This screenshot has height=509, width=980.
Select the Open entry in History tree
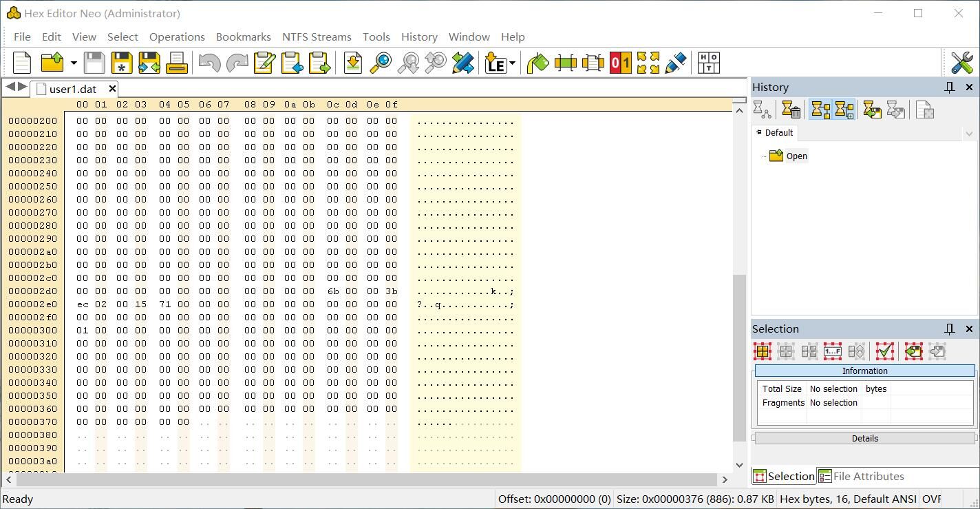pos(789,156)
